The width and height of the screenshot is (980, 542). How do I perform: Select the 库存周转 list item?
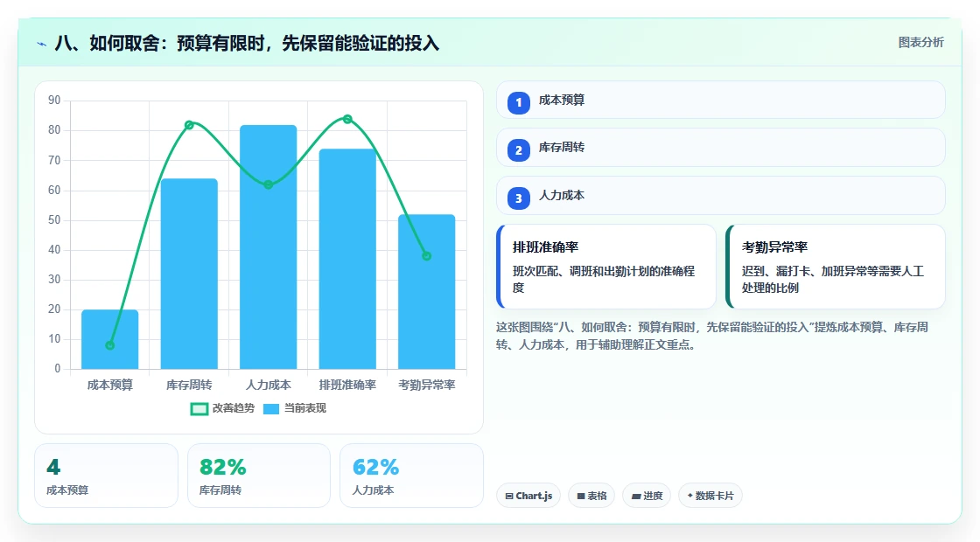point(721,148)
